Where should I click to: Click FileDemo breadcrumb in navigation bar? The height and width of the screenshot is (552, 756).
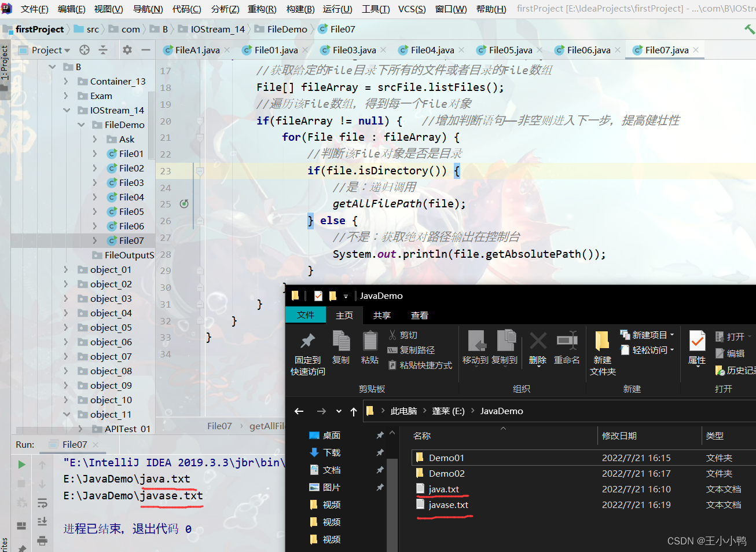point(287,29)
